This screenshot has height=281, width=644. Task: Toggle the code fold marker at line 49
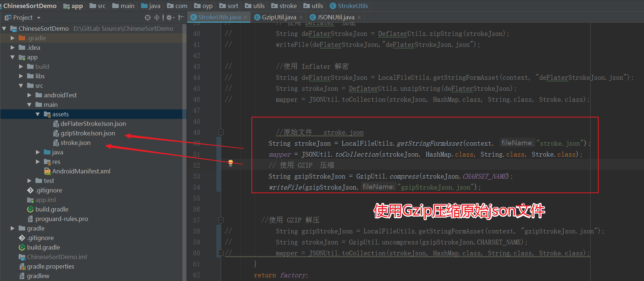pos(221,132)
